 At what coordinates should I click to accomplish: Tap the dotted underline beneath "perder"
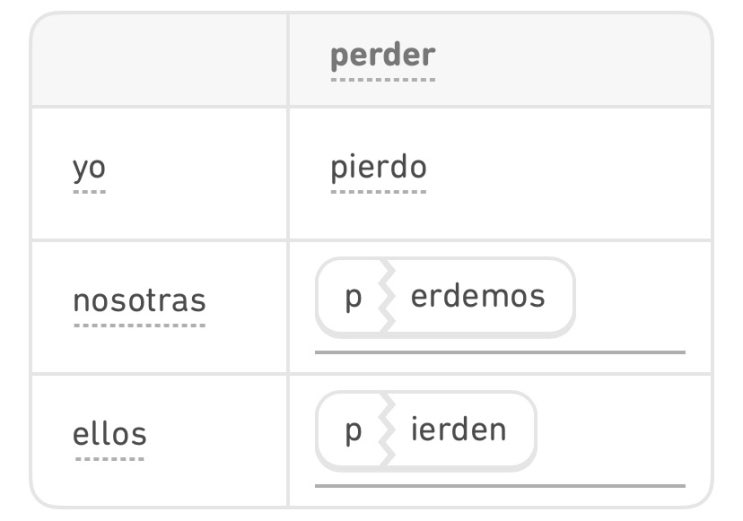click(x=382, y=79)
